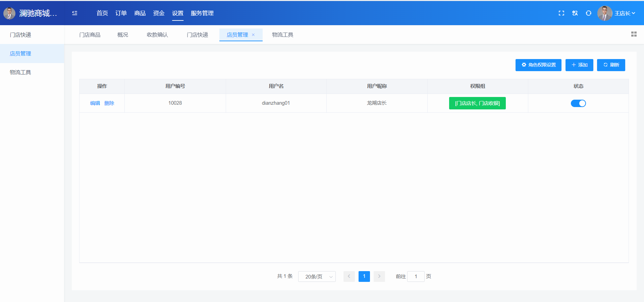The width and height of the screenshot is (644, 302).
Task: Go to next page arrow
Action: [379, 276]
